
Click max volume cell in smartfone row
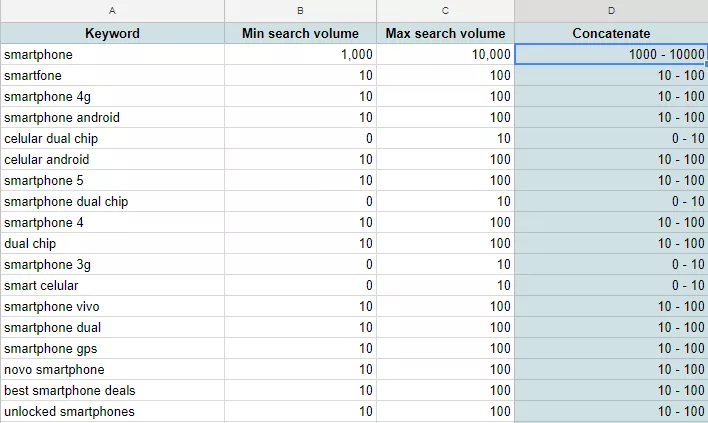[445, 75]
